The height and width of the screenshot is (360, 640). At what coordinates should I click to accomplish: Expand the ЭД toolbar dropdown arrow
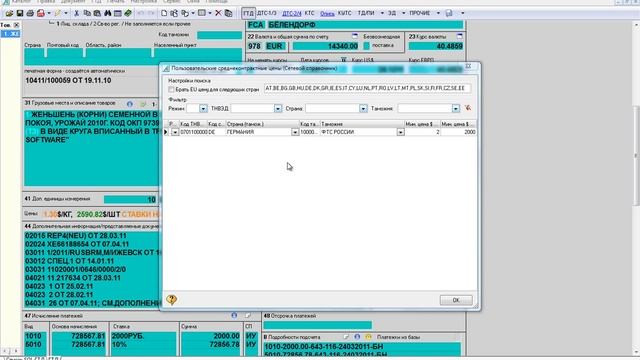403,13
